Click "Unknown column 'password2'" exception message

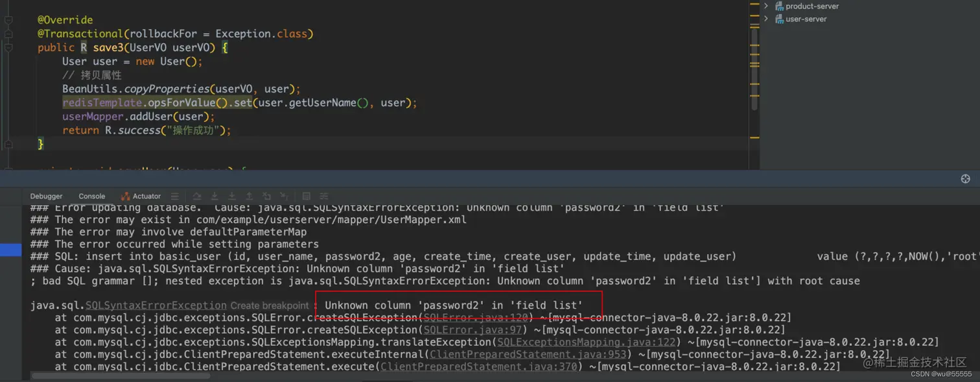click(454, 305)
